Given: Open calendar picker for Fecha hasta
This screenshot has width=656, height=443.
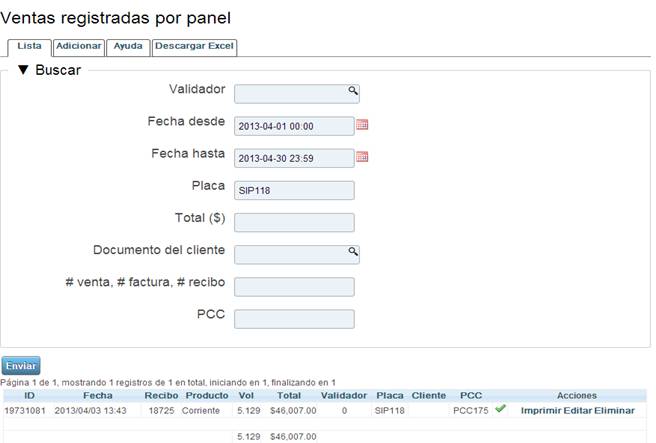Looking at the screenshot, I should tap(362, 157).
